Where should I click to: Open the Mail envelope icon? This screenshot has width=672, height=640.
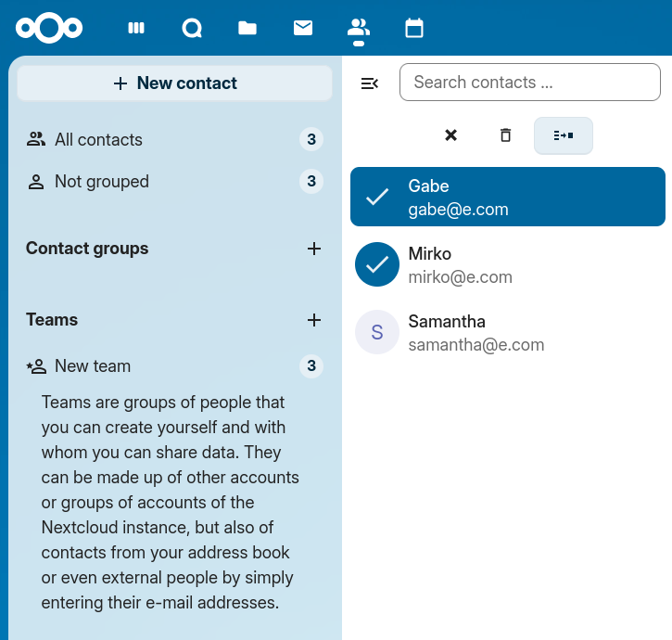(x=303, y=28)
